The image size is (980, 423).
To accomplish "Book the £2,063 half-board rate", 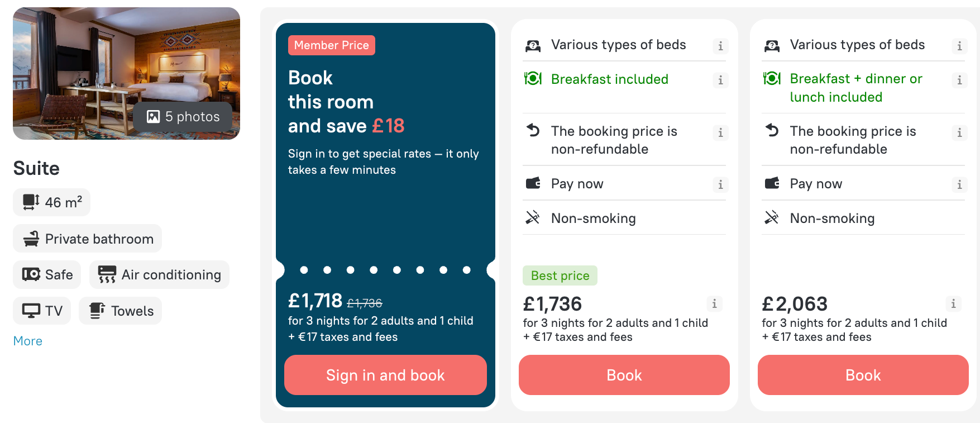I will coord(863,375).
